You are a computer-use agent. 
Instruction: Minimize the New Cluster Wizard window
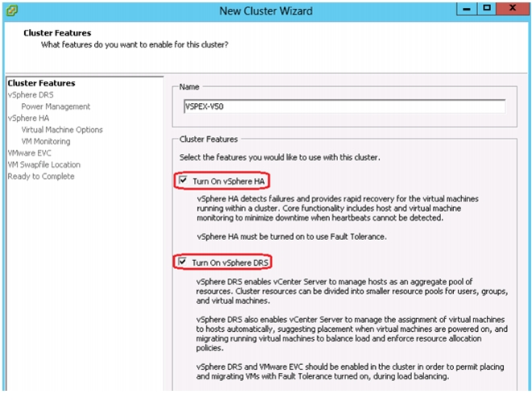467,9
